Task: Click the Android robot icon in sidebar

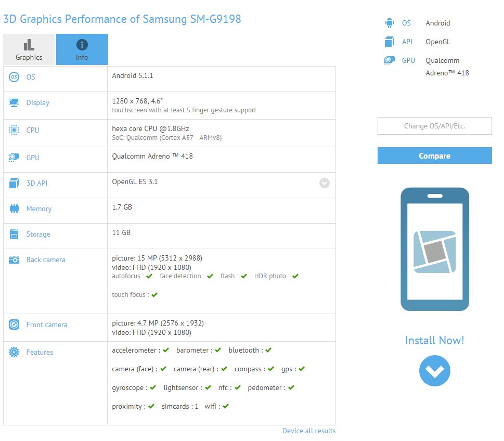Action: coord(389,23)
